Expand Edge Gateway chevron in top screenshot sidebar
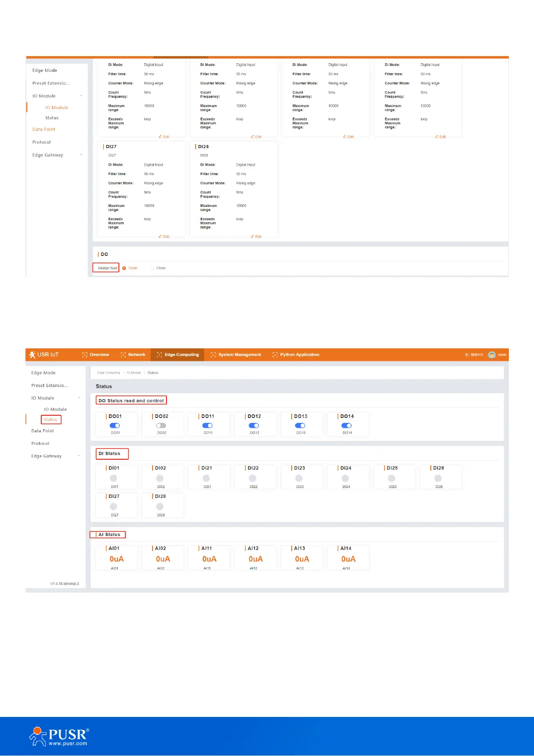Screen dimensions: 534x756 click(x=81, y=155)
